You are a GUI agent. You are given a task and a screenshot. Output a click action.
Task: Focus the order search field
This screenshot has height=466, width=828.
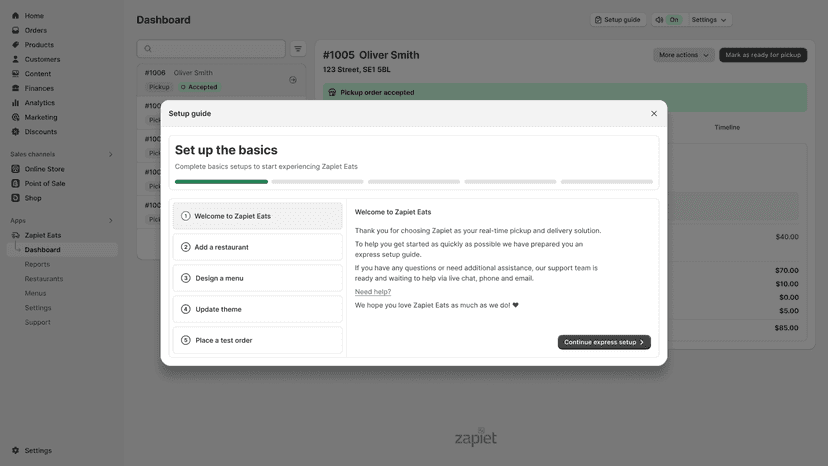click(x=211, y=49)
